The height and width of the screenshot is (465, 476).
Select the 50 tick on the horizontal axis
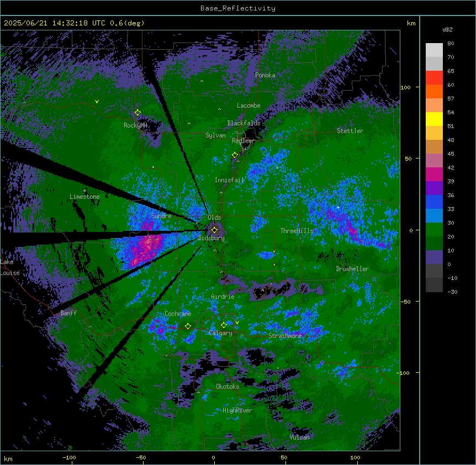284,457
